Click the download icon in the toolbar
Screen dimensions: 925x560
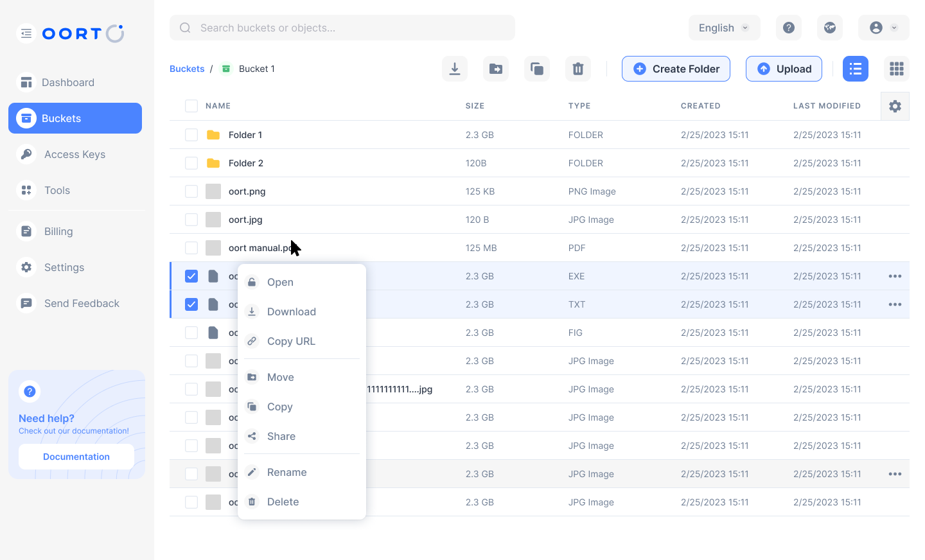coord(455,69)
